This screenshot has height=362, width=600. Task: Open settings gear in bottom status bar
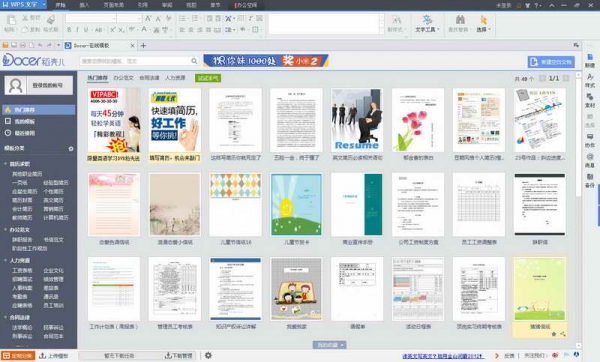208,355
